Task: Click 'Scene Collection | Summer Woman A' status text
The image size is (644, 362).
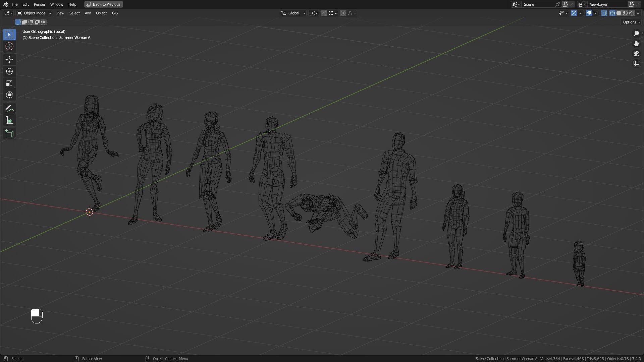Action: tap(506, 359)
